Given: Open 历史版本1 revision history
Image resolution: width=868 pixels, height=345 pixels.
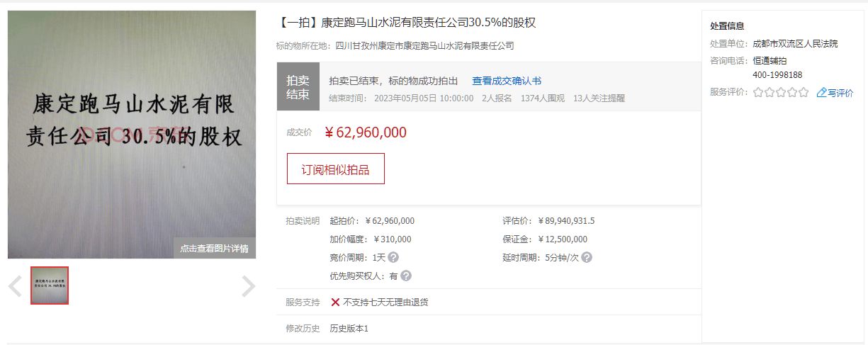Looking at the screenshot, I should click(349, 329).
